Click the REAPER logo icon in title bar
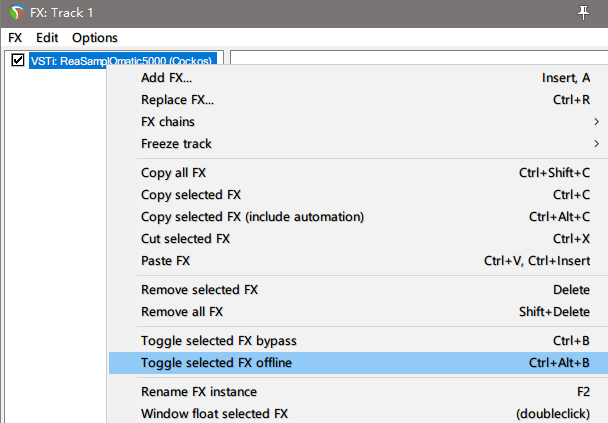The image size is (608, 423). point(17,12)
